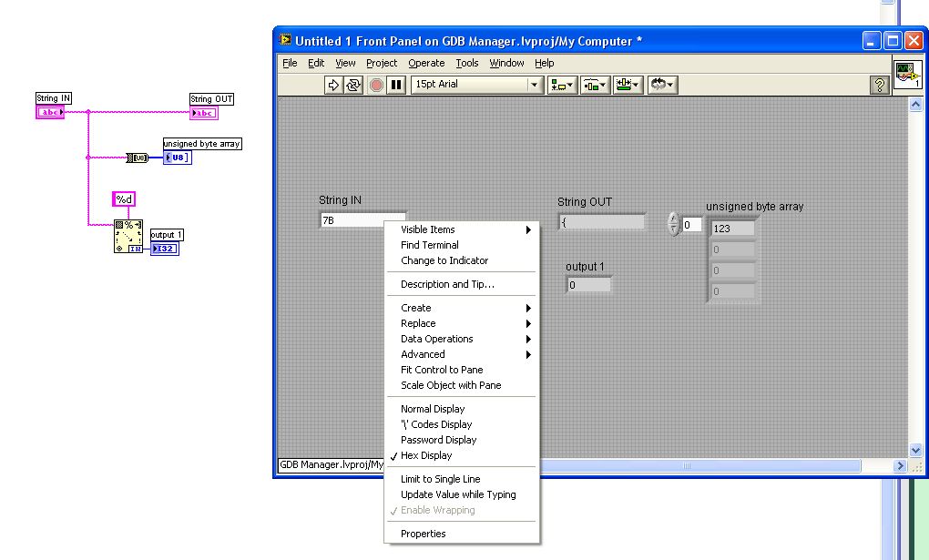Click the output 1 numeric indicator
The height and width of the screenshot is (560, 929).
[589, 284]
